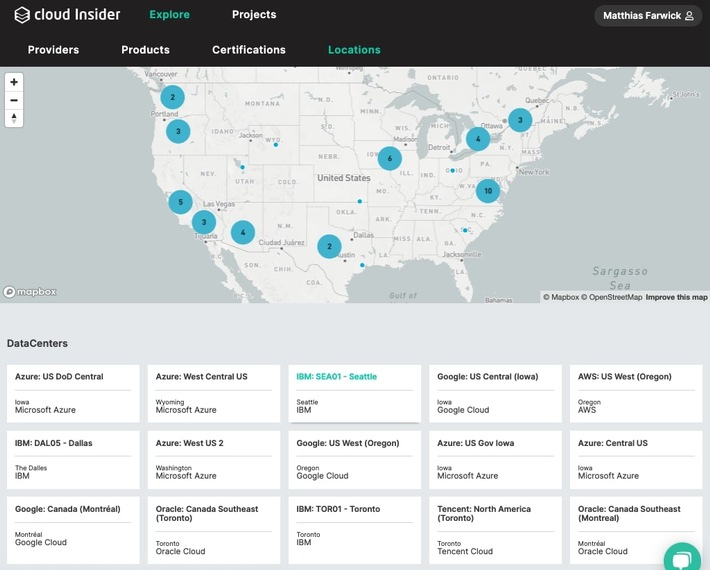The height and width of the screenshot is (570, 710).
Task: Open the Products tab
Action: tap(145, 50)
